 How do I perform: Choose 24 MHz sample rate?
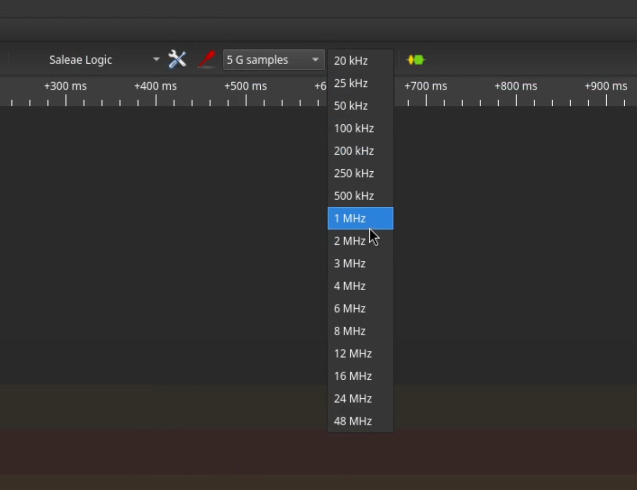(x=353, y=398)
